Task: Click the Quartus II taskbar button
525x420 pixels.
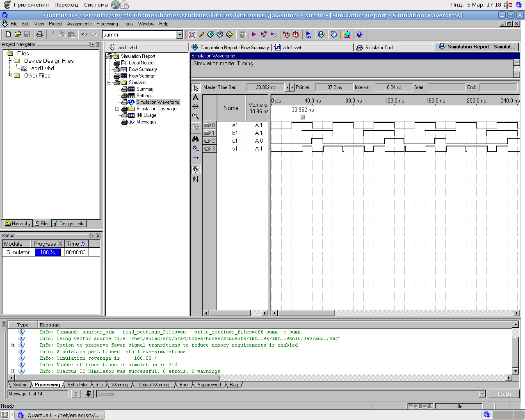Action: 60,415
